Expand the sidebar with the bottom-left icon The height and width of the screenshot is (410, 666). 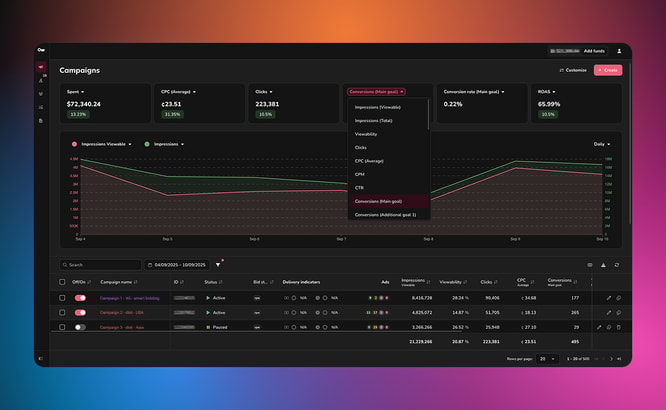(41, 359)
